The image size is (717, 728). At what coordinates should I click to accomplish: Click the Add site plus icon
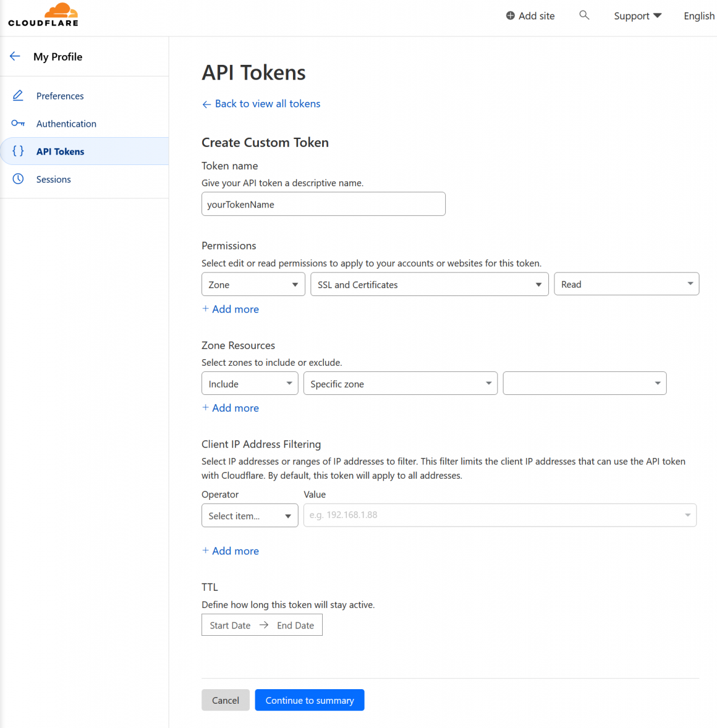coord(510,16)
